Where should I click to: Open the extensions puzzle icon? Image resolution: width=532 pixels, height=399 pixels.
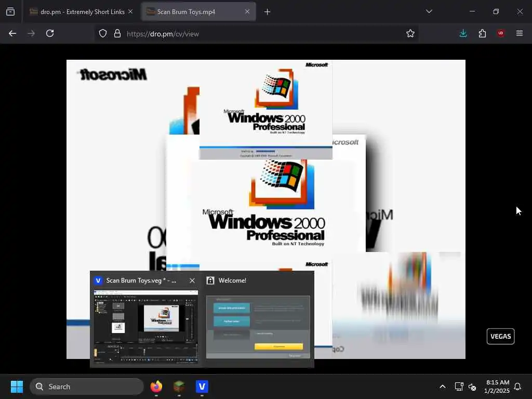(482, 33)
